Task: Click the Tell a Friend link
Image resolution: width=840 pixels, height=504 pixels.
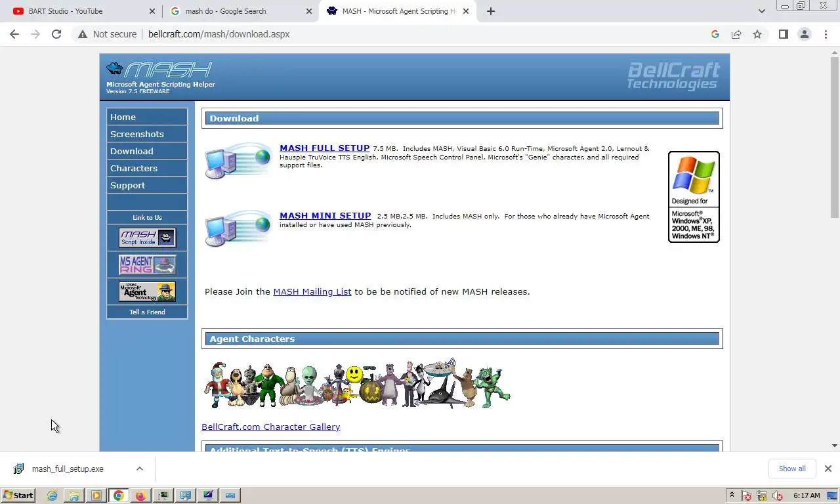Action: (147, 312)
